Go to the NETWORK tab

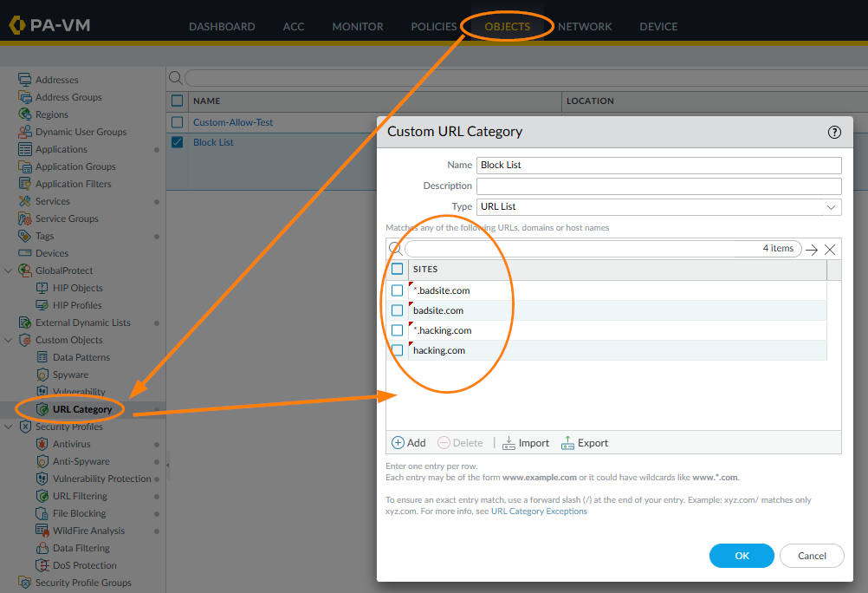point(585,27)
